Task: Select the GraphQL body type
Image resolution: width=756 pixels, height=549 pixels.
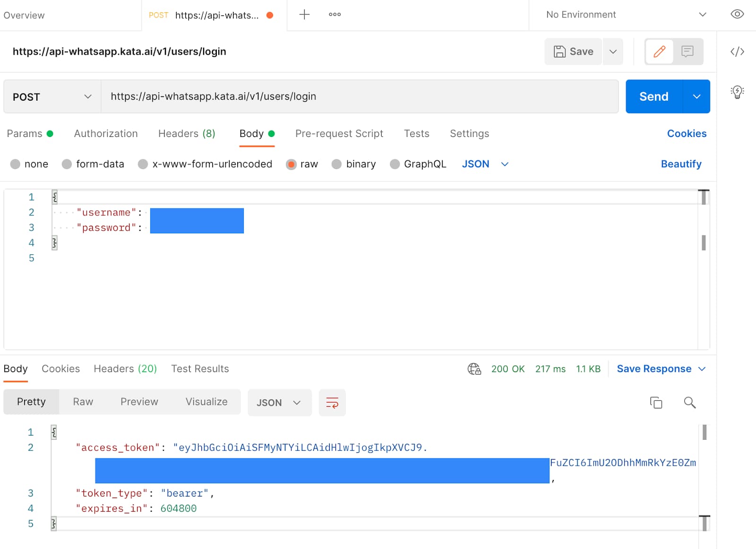Action: (x=418, y=164)
